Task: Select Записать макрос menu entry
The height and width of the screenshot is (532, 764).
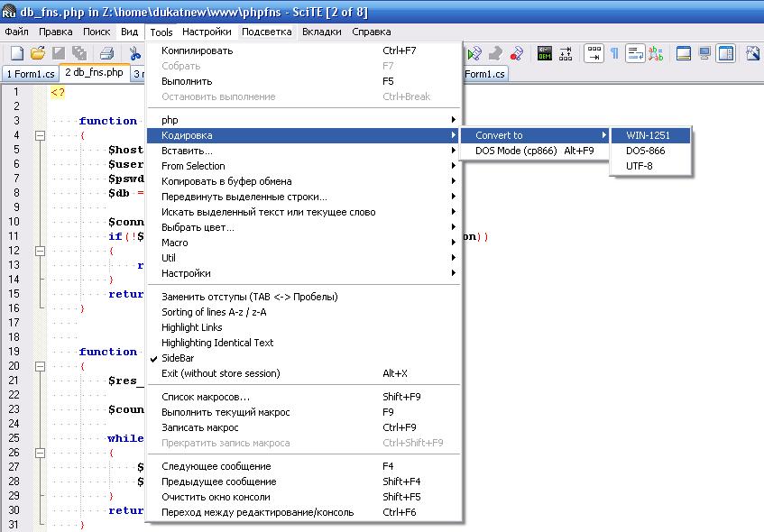Action: (305, 427)
